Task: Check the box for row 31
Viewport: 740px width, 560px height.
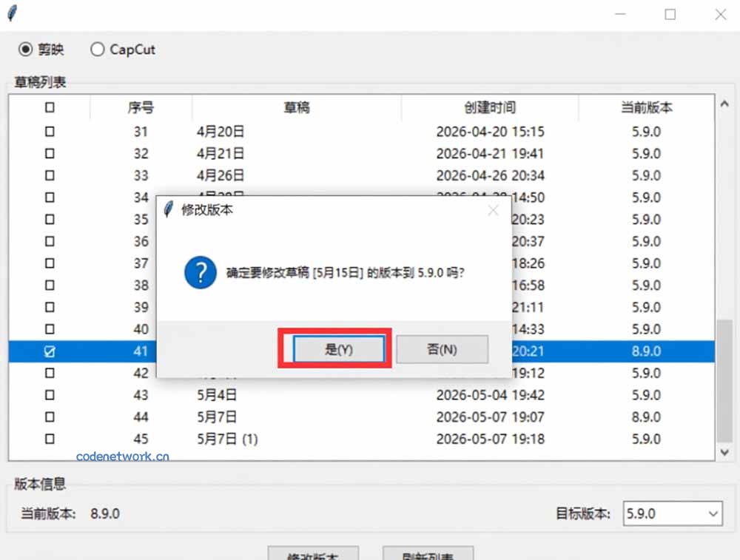Action: click(x=50, y=131)
